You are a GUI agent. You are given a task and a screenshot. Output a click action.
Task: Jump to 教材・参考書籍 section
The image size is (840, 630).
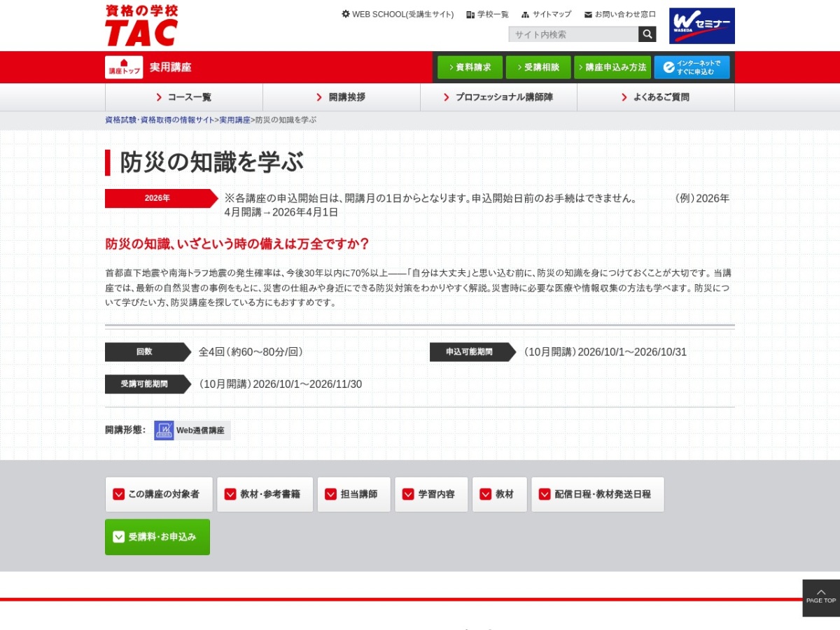[x=265, y=494]
